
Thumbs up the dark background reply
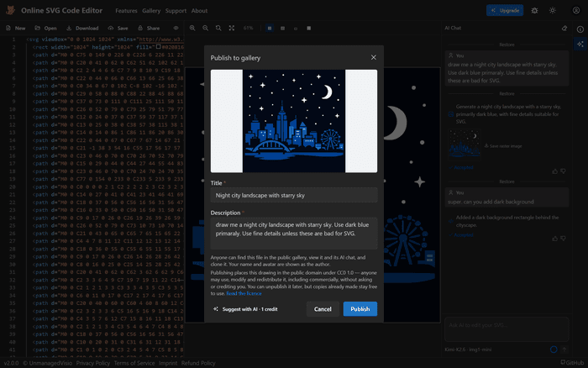(x=554, y=239)
